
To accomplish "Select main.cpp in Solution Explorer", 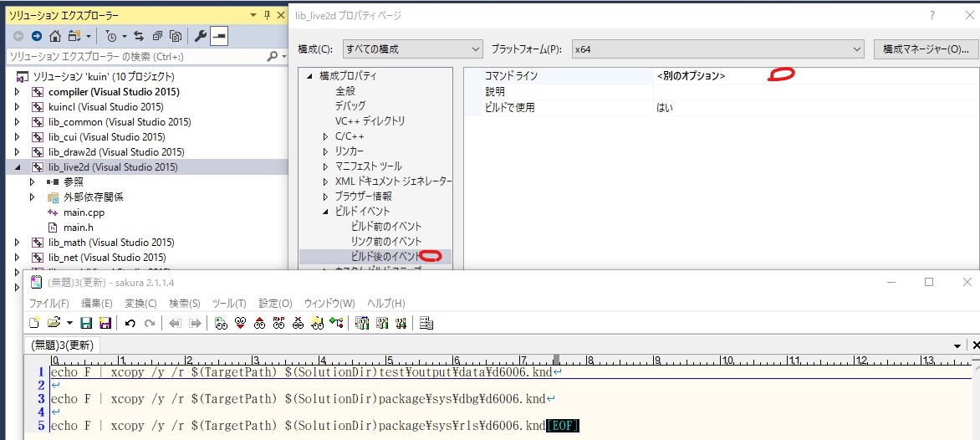I will coord(84,212).
